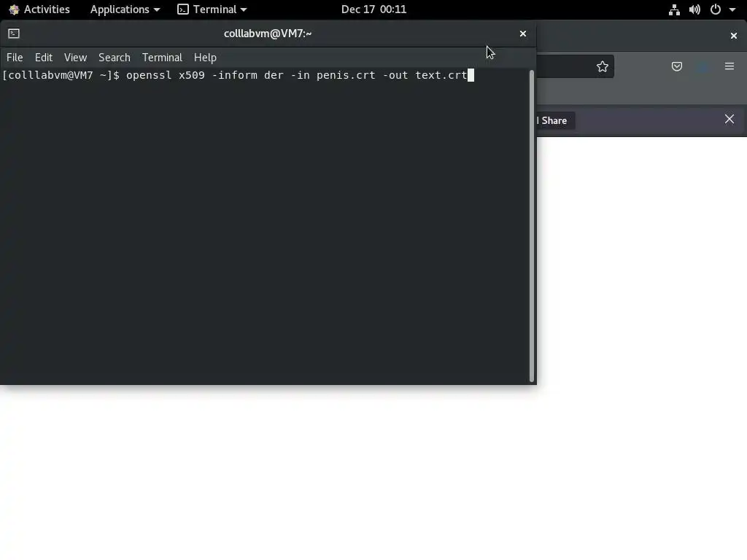
Task: Open the Terminal menu in the terminal menu bar
Action: tap(162, 58)
